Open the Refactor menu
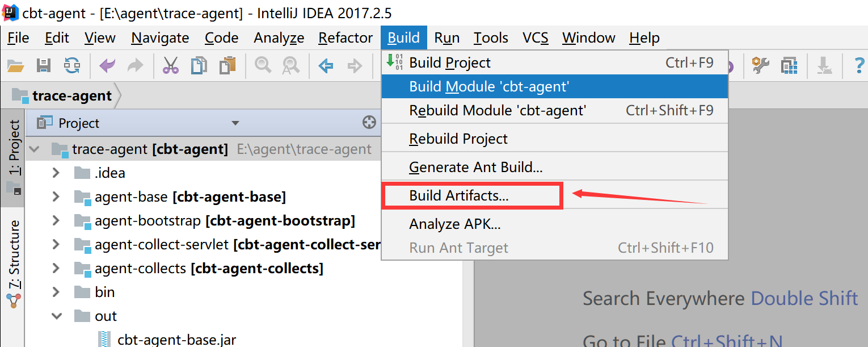Viewport: 868px width, 347px height. coord(345,38)
